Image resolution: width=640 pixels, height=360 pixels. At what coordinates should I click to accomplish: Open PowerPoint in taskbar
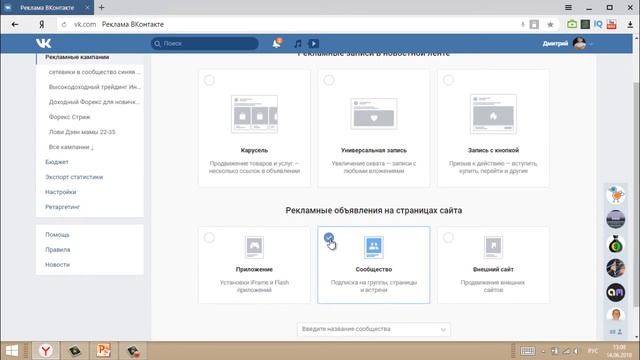pos(103,351)
